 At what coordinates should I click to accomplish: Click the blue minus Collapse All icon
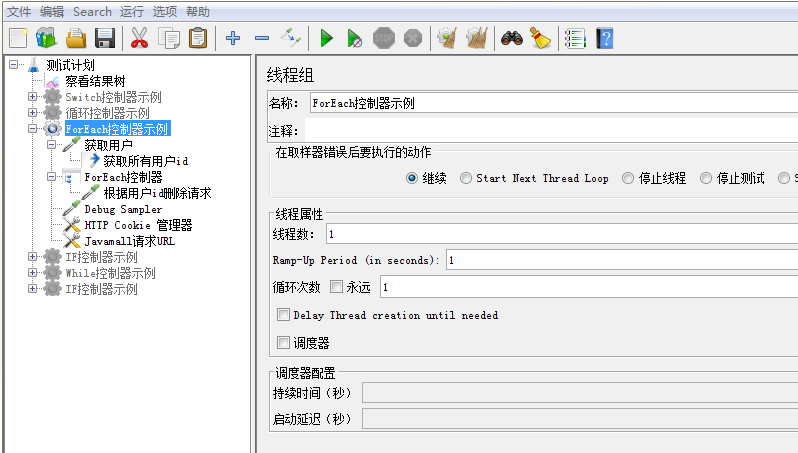point(262,38)
